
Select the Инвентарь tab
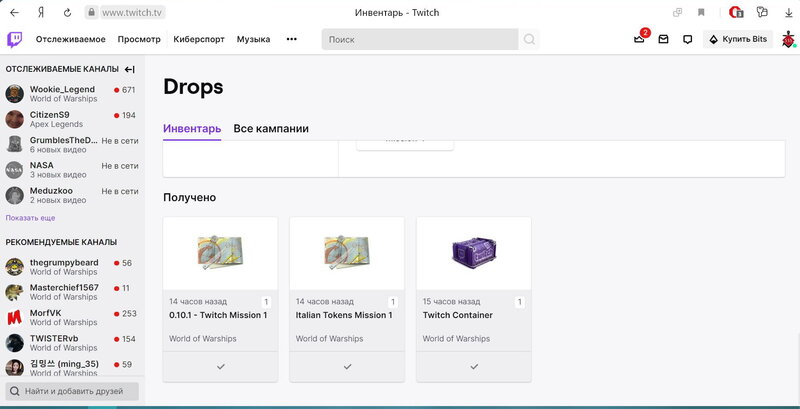coord(192,129)
